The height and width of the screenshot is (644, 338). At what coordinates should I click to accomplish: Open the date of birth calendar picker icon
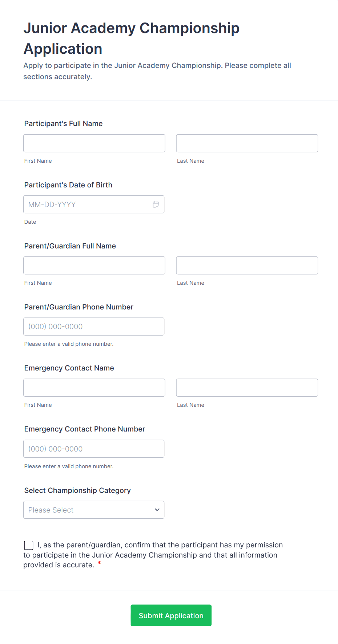pyautogui.click(x=156, y=204)
